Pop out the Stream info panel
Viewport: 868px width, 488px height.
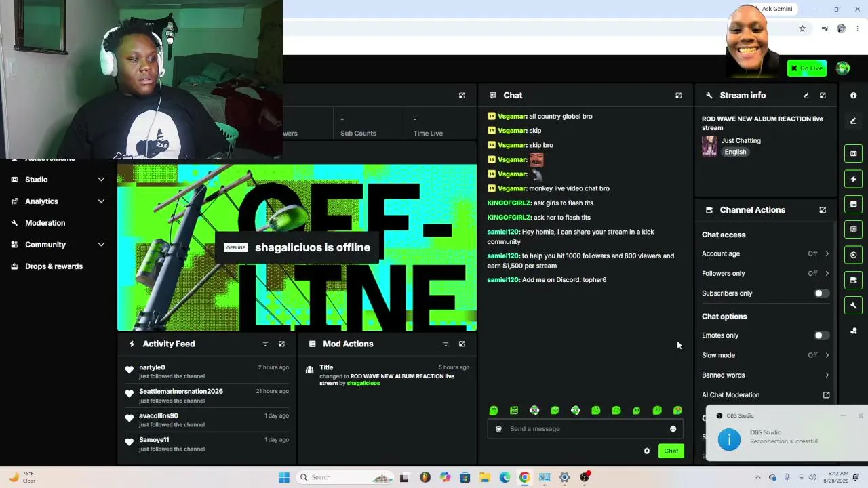(823, 96)
